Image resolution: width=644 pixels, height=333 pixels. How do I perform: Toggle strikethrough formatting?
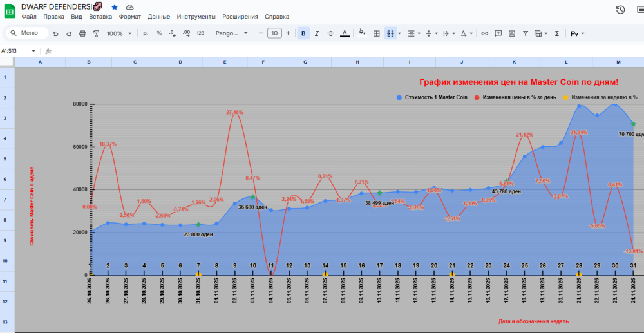[x=330, y=33]
